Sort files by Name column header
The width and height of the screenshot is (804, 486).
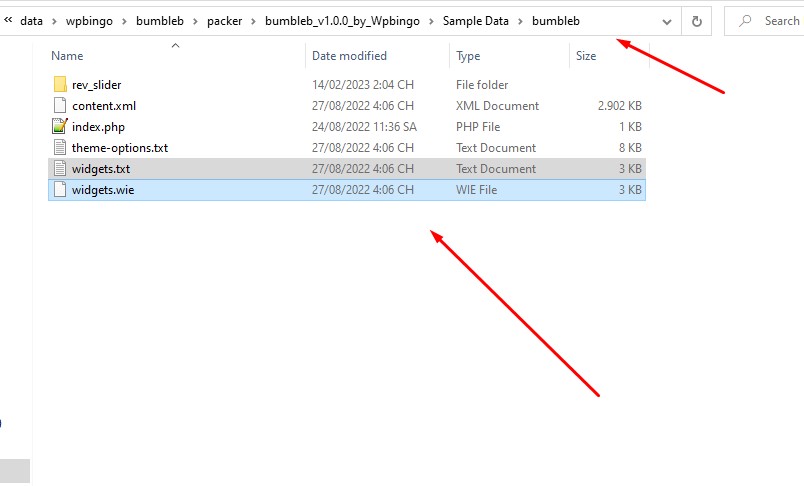click(x=67, y=56)
